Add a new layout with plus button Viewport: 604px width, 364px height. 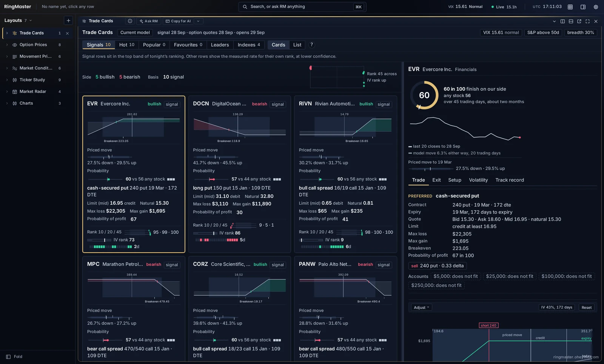click(x=68, y=20)
